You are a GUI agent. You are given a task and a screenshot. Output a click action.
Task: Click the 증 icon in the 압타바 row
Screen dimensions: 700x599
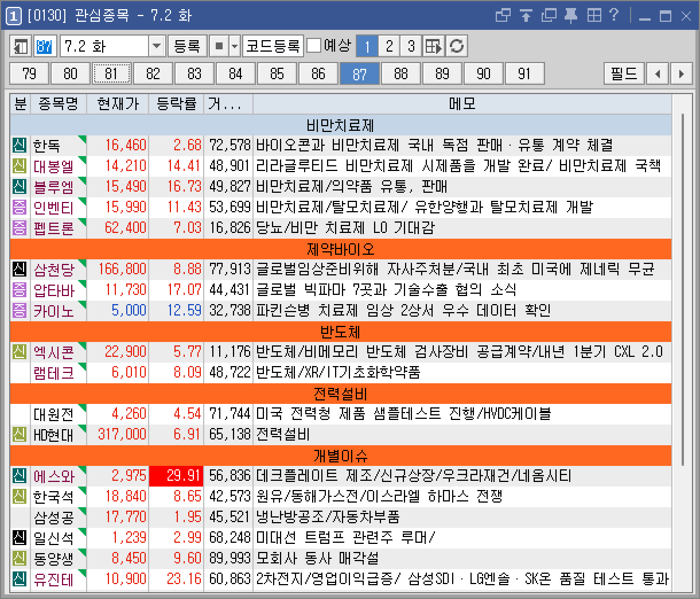(x=20, y=290)
